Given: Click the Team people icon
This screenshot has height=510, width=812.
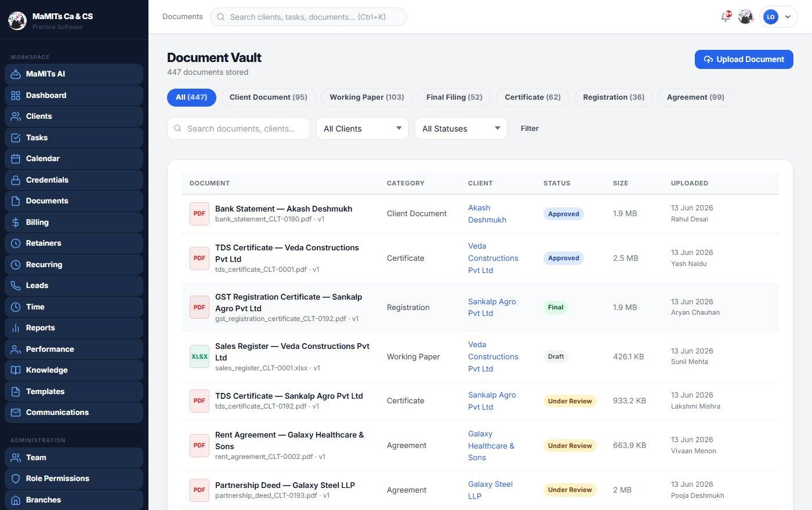Looking at the screenshot, I should tap(16, 458).
